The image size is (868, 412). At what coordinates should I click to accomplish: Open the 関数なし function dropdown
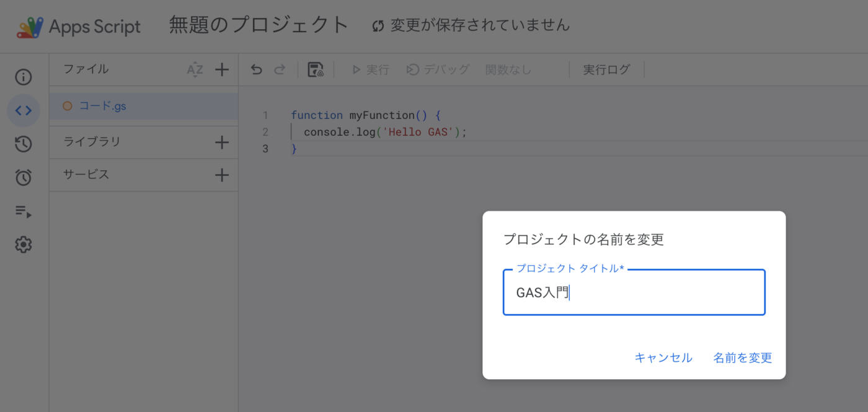508,70
